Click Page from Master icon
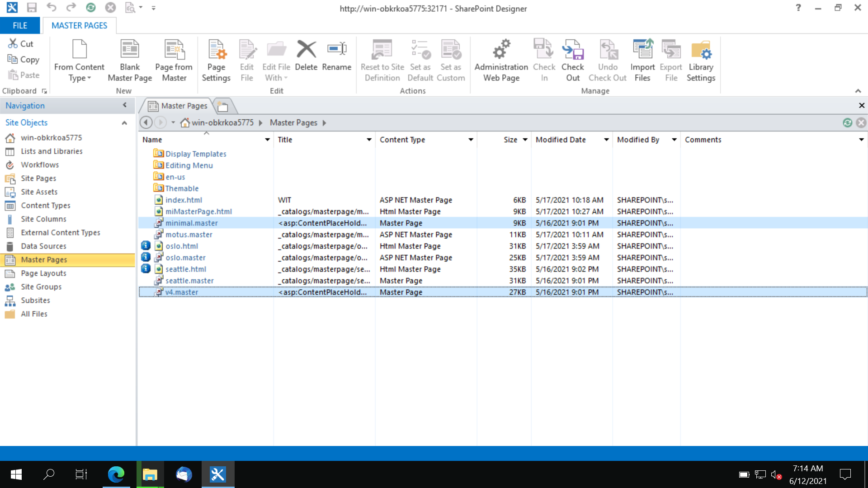Image resolution: width=868 pixels, height=488 pixels. (174, 50)
